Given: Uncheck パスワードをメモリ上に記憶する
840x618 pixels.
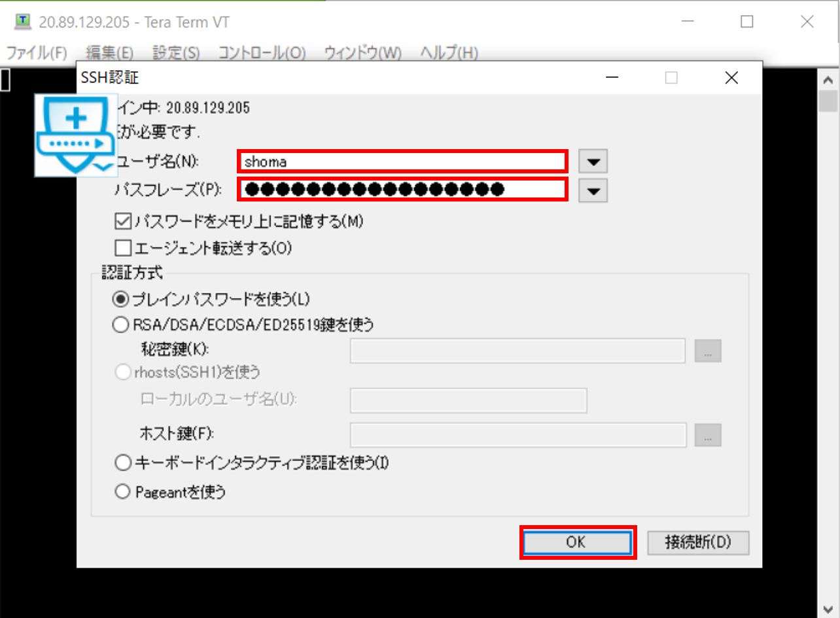Looking at the screenshot, I should point(122,221).
